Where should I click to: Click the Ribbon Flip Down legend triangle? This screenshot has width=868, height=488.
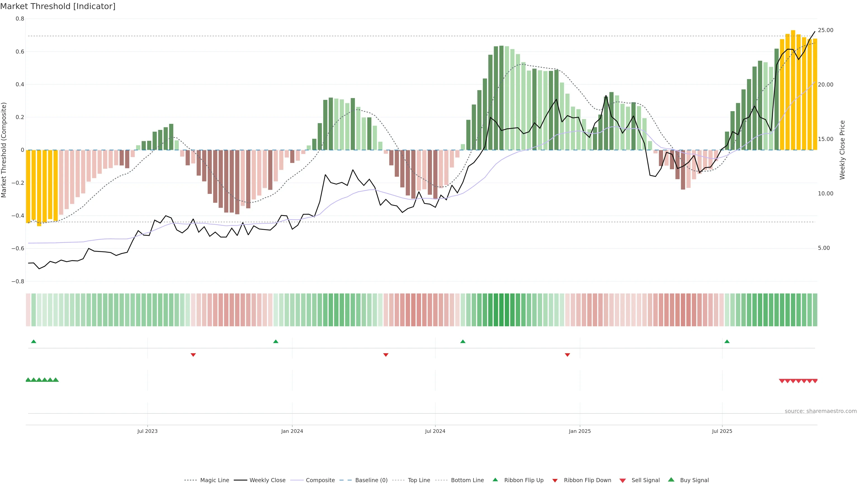[x=555, y=481]
